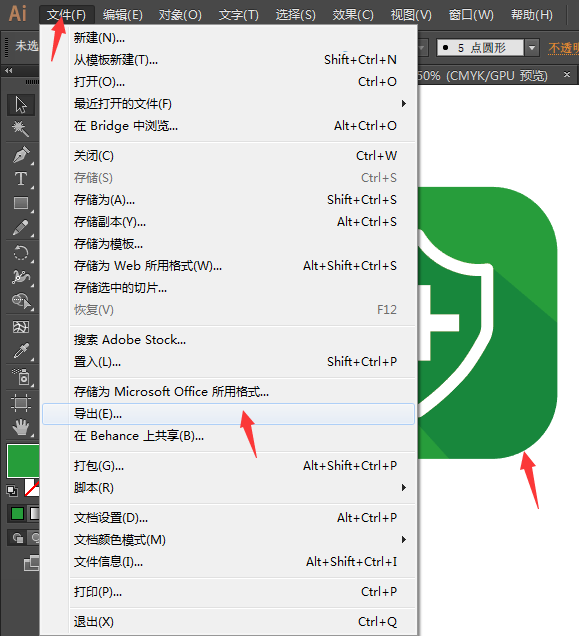The image size is (579, 636).
Task: Select the Eyedropper tool
Action: click(x=21, y=351)
